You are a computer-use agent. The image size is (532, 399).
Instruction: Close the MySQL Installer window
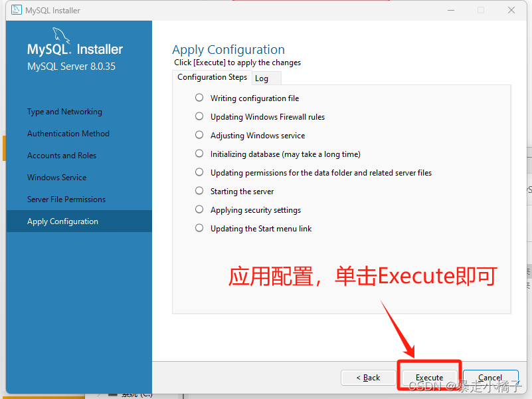tap(511, 10)
